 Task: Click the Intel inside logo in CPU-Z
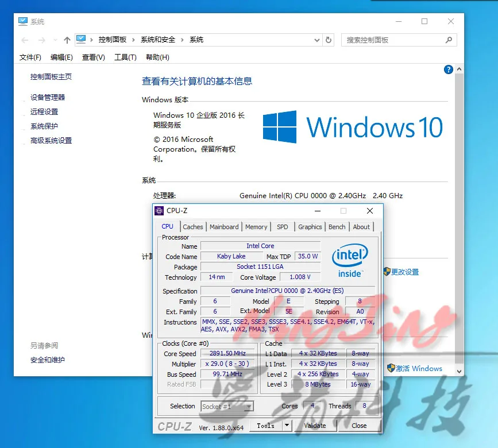pyautogui.click(x=350, y=260)
